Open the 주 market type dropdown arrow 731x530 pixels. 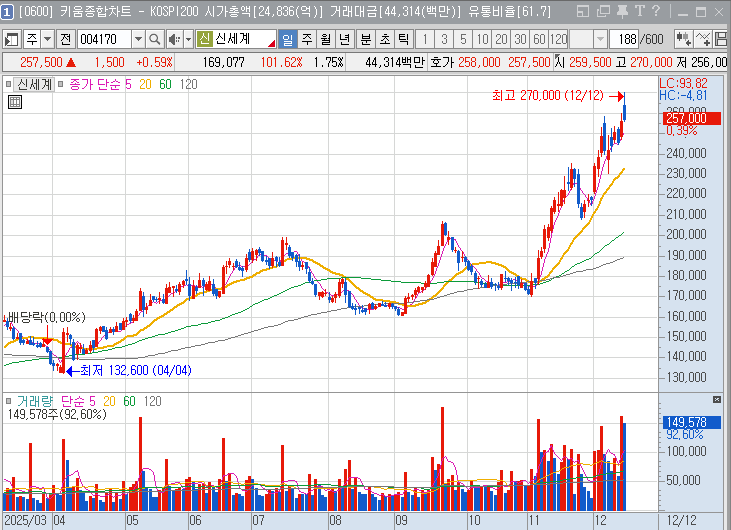(47, 39)
